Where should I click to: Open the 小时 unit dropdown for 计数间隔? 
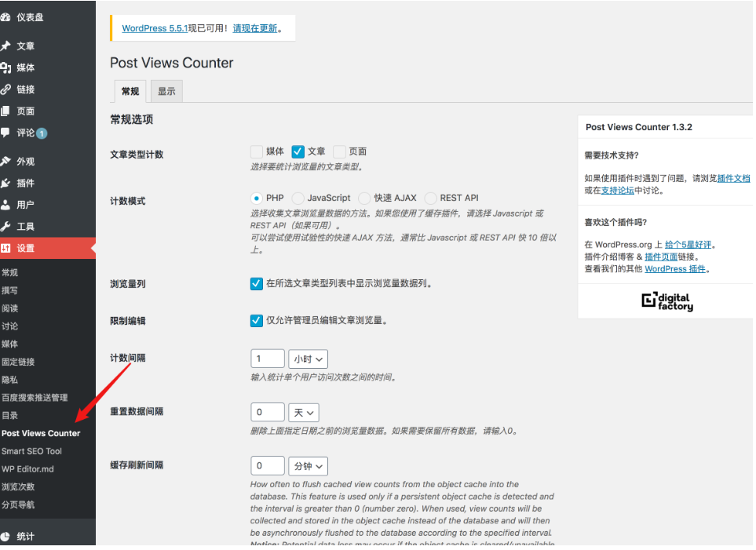pos(308,359)
